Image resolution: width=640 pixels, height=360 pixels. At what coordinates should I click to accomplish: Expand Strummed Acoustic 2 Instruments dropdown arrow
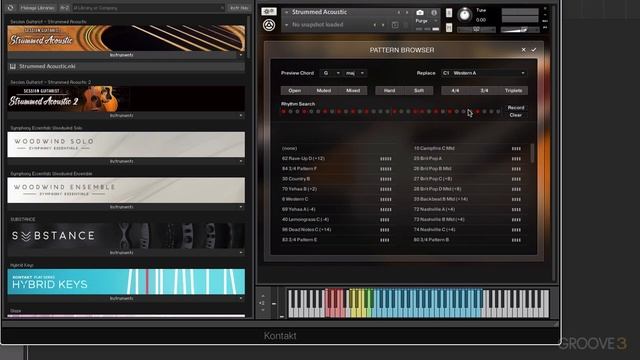(241, 116)
